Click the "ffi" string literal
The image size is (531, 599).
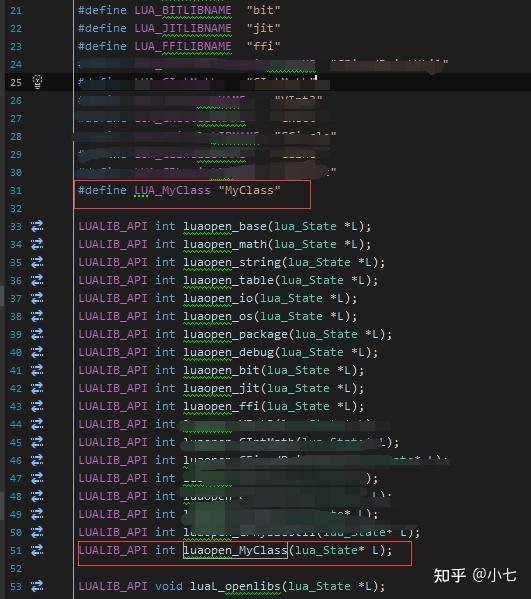pos(263,46)
